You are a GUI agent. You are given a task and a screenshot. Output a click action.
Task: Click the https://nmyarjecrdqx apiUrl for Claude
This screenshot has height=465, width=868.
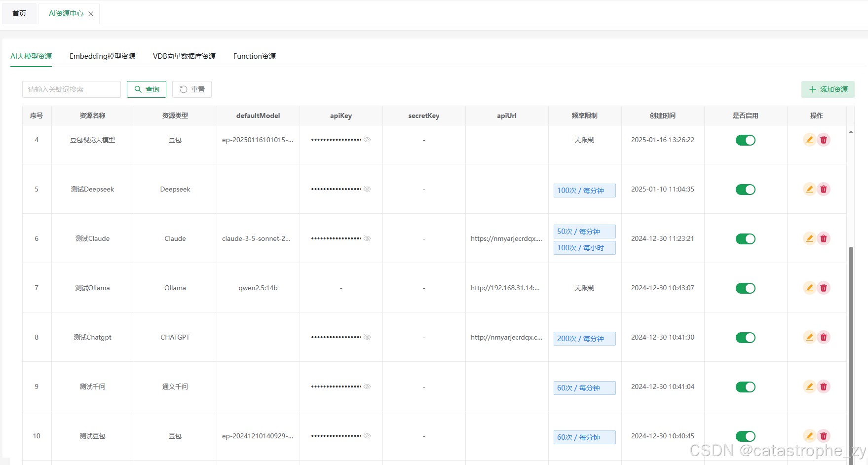[x=506, y=238]
